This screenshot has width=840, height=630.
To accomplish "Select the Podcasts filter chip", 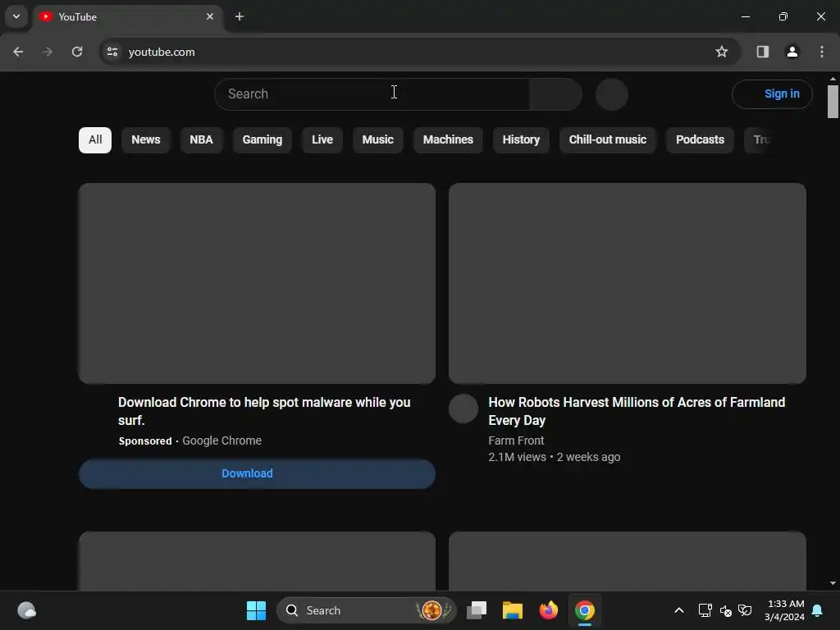I will tap(700, 139).
